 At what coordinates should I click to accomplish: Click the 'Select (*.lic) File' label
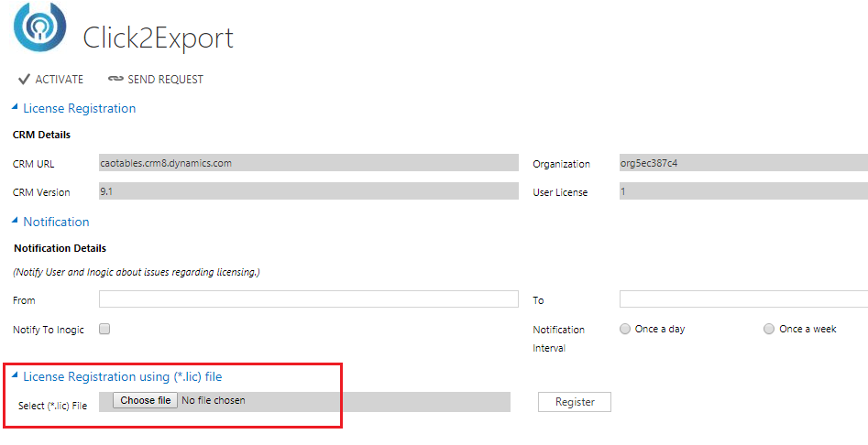(x=52, y=406)
